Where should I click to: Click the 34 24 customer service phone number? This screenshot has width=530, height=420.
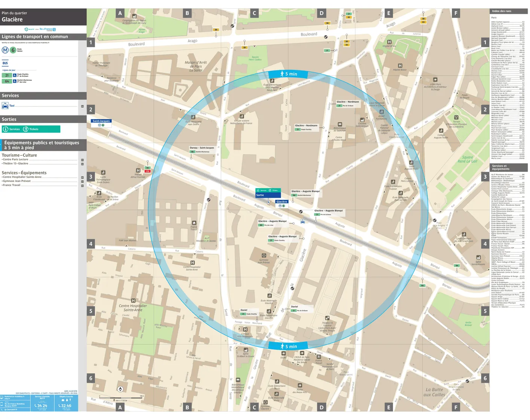coord(41,405)
